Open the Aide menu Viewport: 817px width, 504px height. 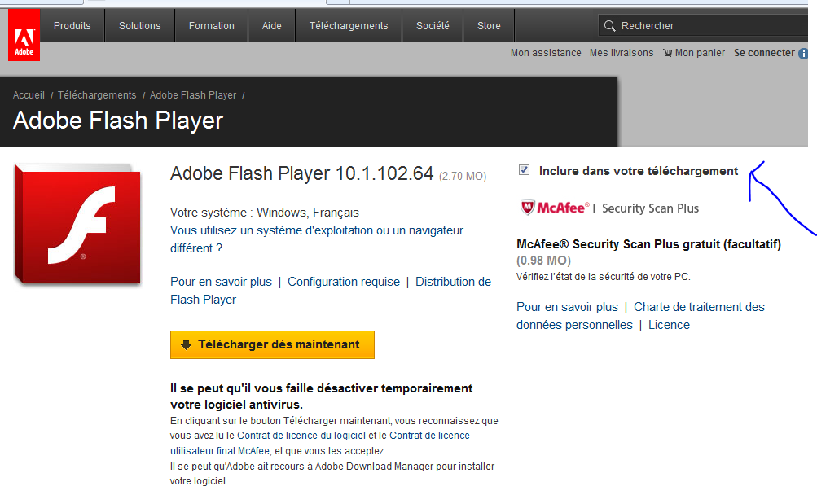(x=272, y=25)
